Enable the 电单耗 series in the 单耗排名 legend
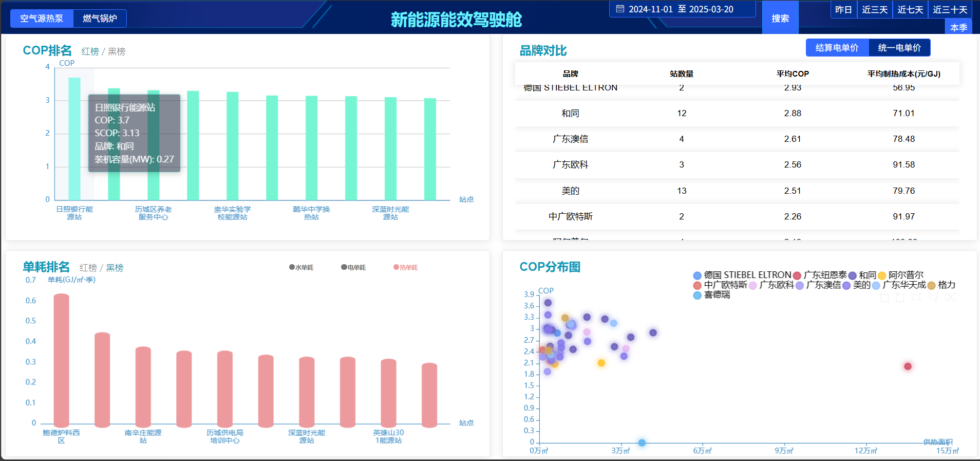This screenshot has width=980, height=461. [353, 267]
